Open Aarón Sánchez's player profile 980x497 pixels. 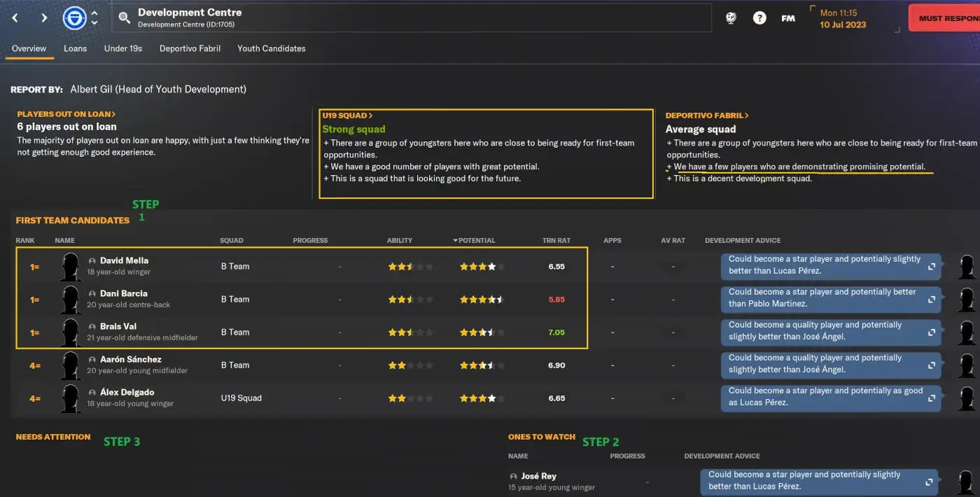tap(130, 359)
